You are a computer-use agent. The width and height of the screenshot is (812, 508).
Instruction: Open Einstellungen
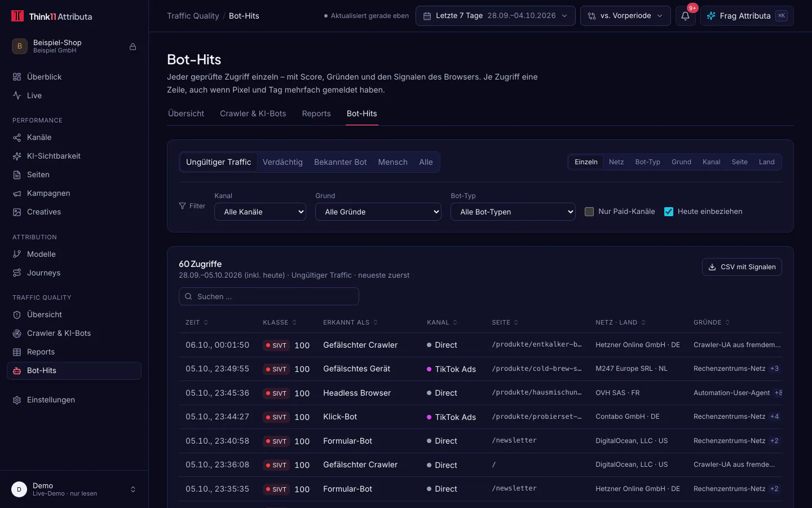[x=74, y=400]
